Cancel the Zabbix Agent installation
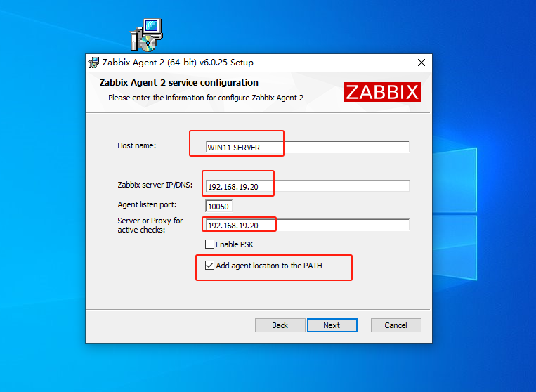 pyautogui.click(x=396, y=325)
